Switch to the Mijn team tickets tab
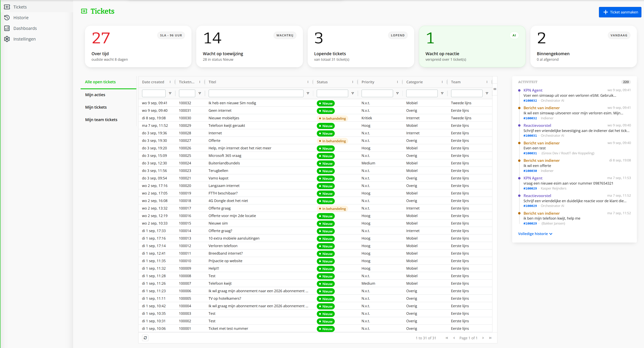The image size is (644, 348). 101,120
